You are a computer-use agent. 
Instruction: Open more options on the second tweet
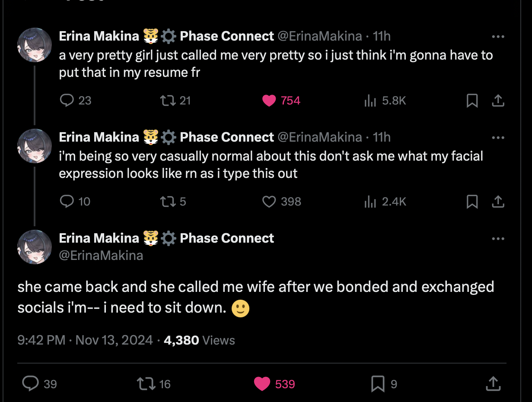point(498,138)
